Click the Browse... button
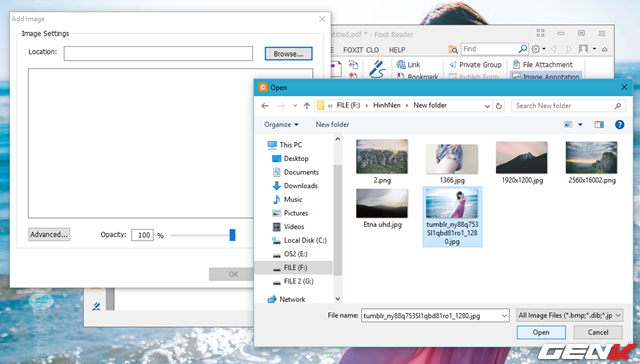 click(x=289, y=53)
